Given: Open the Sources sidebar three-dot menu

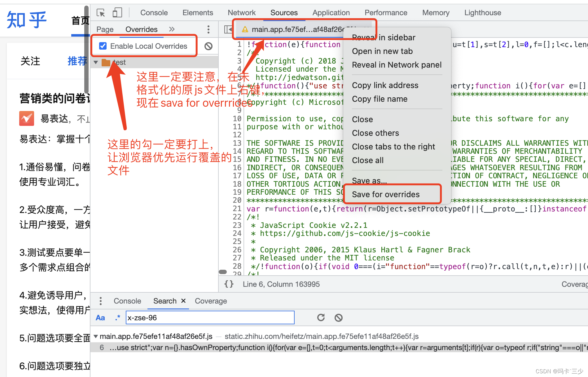Looking at the screenshot, I should coord(208,29).
